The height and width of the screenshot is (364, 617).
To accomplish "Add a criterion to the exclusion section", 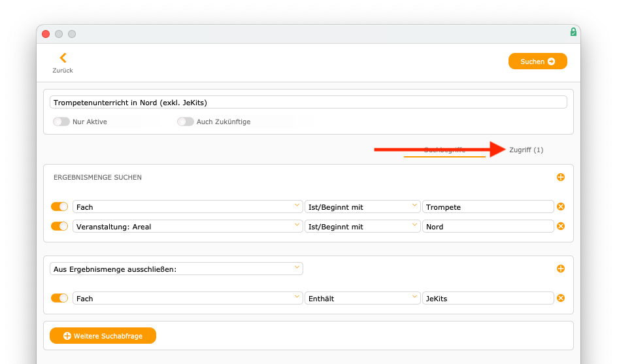I will tap(561, 269).
